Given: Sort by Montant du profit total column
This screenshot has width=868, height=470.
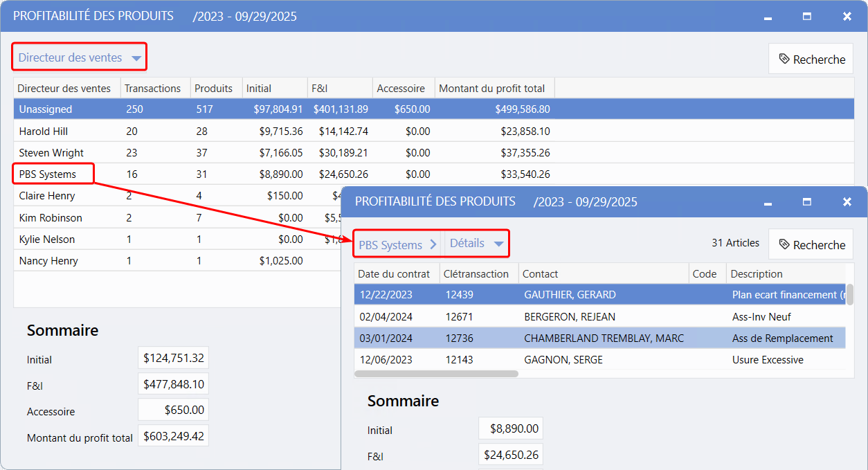Looking at the screenshot, I should coord(492,89).
